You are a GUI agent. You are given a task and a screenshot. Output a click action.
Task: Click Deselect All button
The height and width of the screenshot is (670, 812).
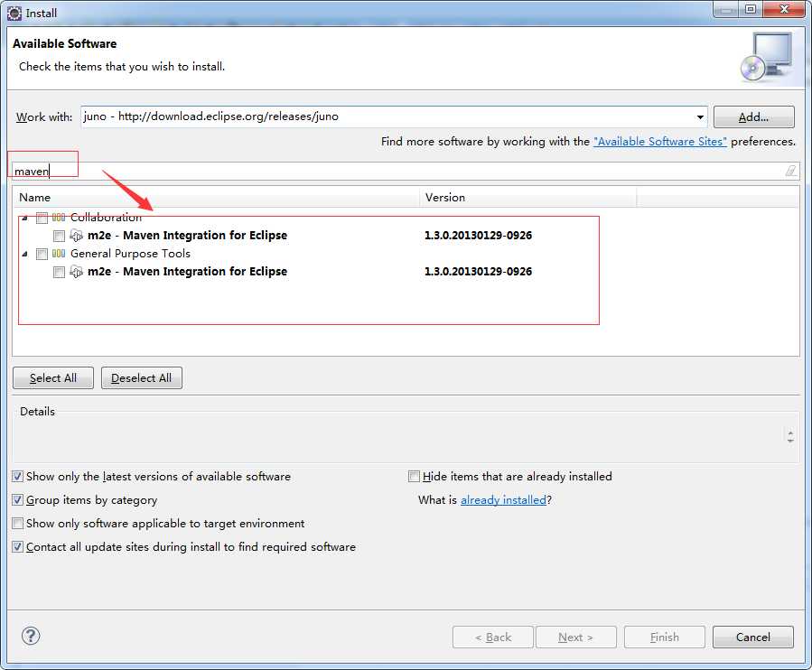click(x=142, y=378)
